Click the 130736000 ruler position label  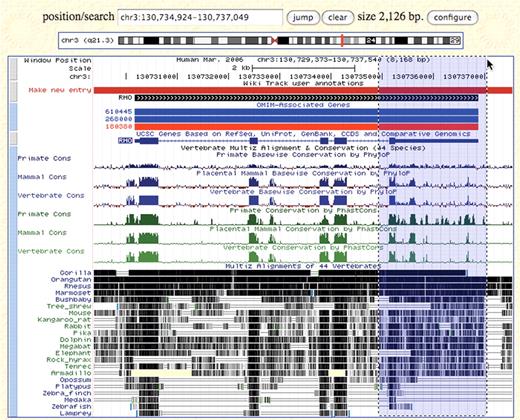pos(412,76)
